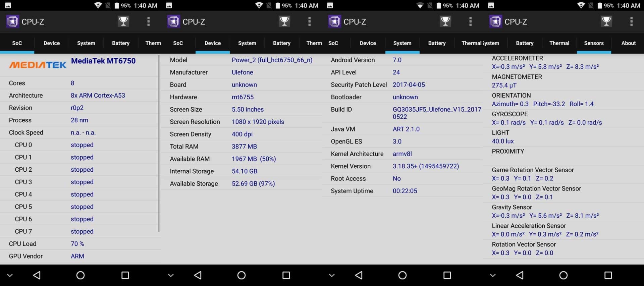Click the System Uptime '00:22:05' value

405,191
